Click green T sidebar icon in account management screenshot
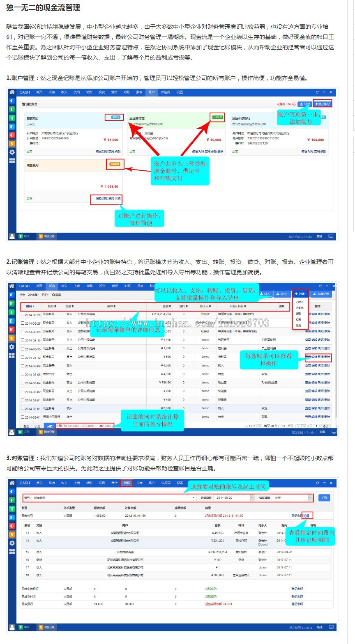Viewport: 355px width, 644px height. (x=12, y=118)
